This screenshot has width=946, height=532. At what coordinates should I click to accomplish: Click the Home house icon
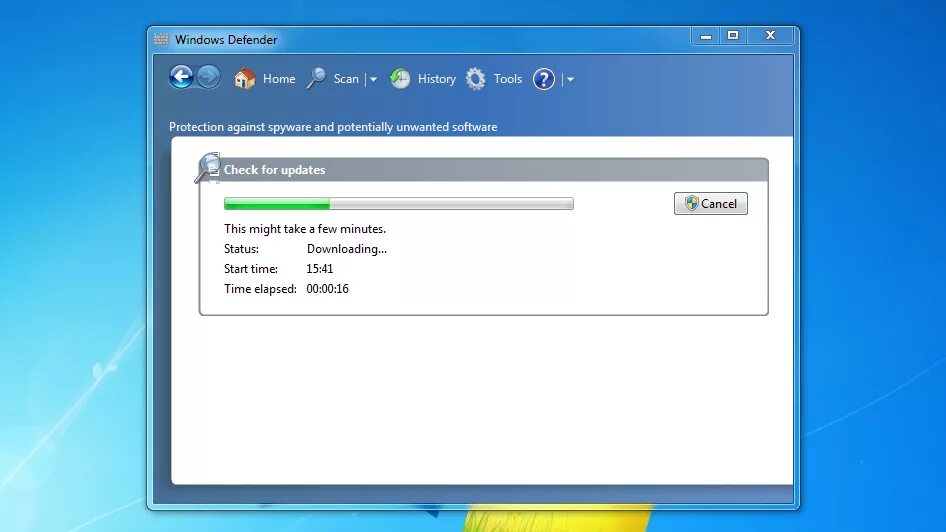point(244,78)
